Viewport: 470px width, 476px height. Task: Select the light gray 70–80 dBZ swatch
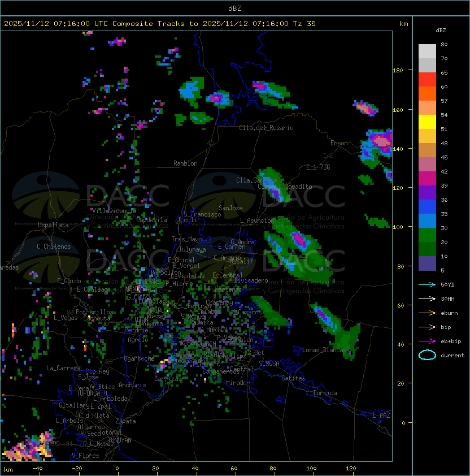[427, 51]
